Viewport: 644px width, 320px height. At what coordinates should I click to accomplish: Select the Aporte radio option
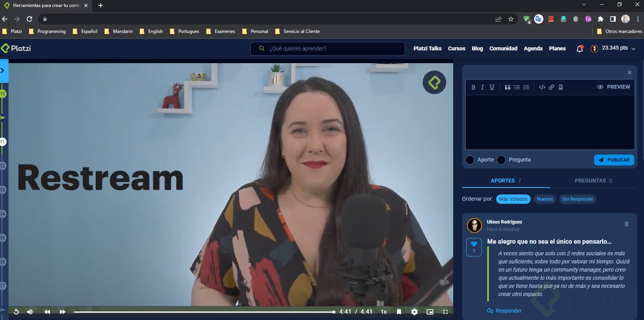[470, 160]
